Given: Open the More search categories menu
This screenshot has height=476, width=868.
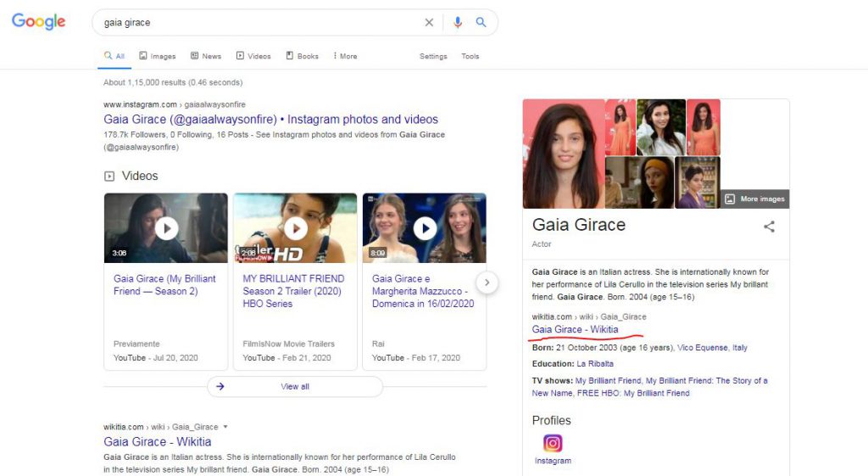Looking at the screenshot, I should point(345,56).
